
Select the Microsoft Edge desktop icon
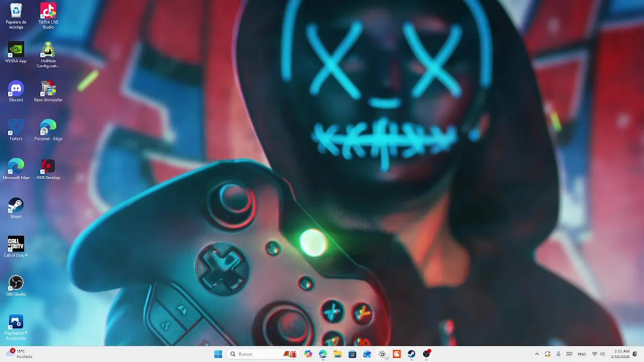point(16,169)
